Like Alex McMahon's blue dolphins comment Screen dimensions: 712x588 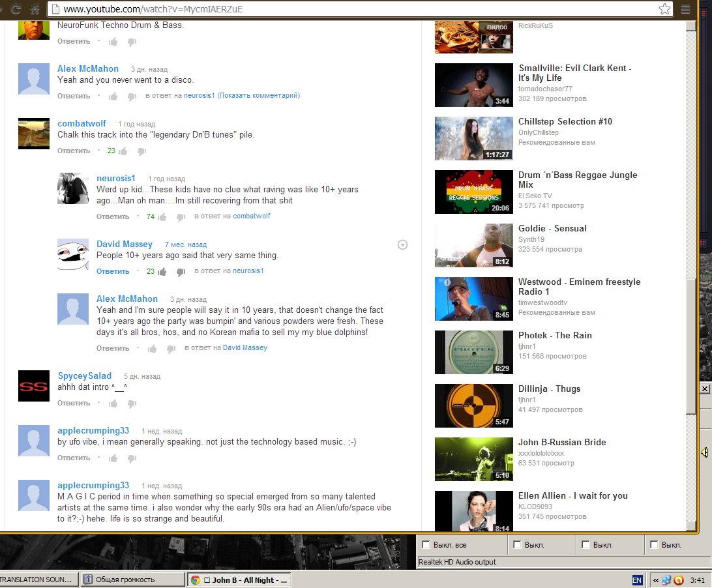(x=152, y=349)
